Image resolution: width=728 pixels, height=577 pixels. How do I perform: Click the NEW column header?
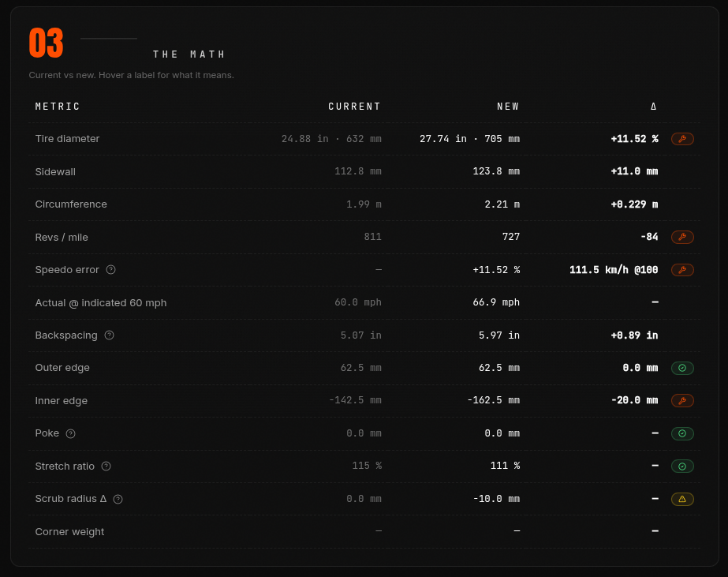pyautogui.click(x=508, y=107)
